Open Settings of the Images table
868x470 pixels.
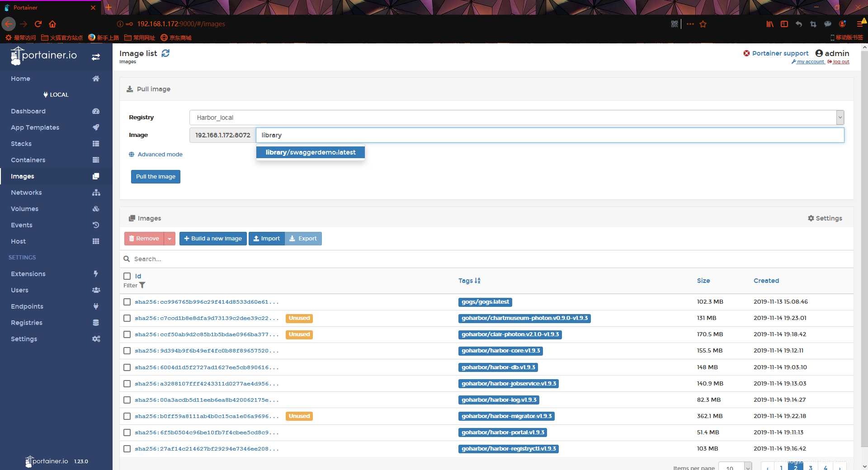(825, 218)
